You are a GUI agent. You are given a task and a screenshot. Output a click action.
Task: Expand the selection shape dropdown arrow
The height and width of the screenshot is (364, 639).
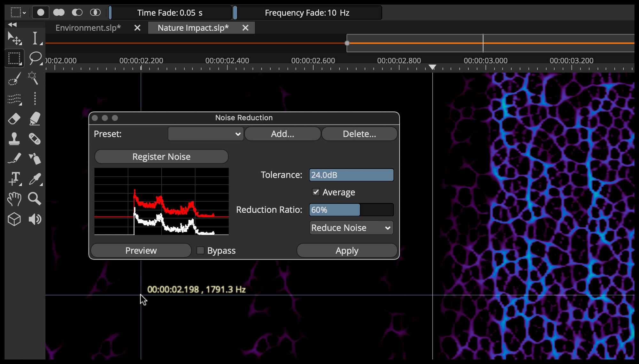24,13
